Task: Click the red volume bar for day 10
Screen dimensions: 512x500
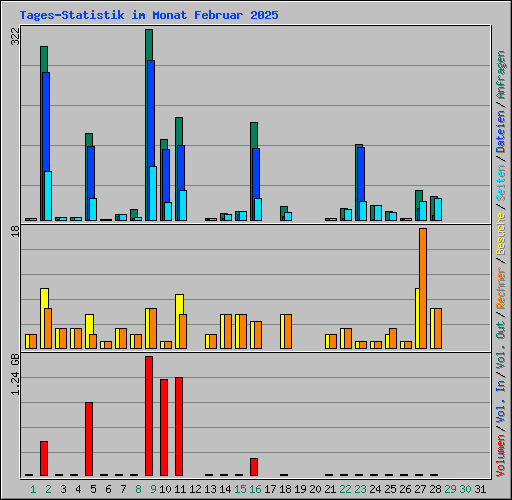Action: point(164,428)
